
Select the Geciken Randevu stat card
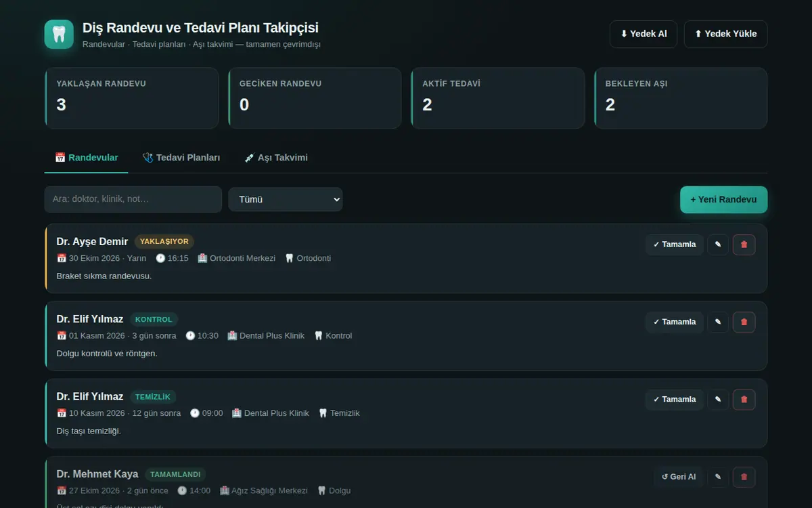coord(315,98)
